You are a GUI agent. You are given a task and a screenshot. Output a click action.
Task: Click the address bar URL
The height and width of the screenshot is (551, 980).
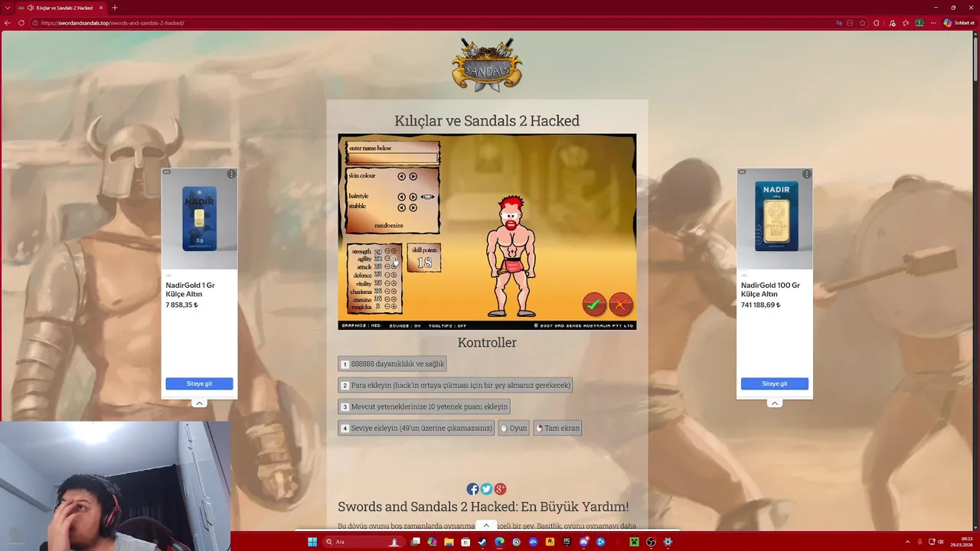pyautogui.click(x=113, y=23)
